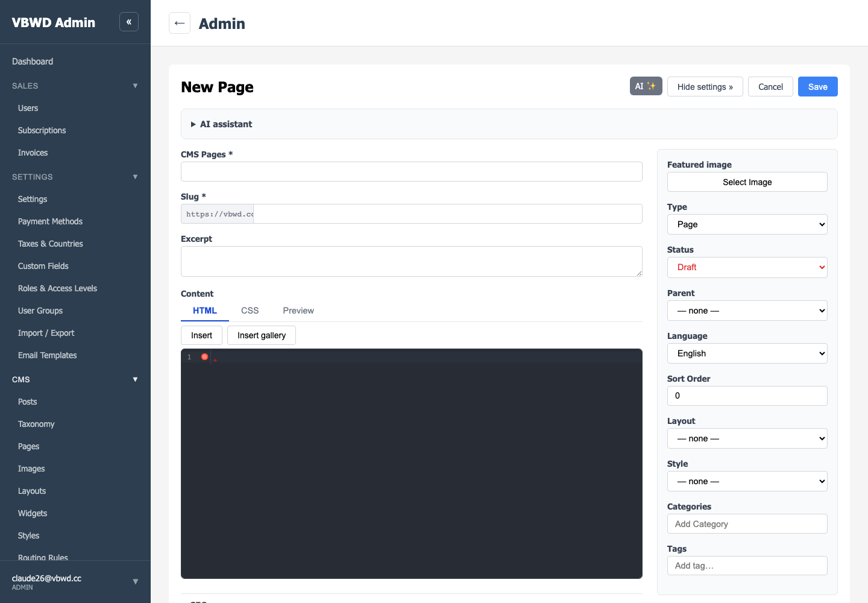868x603 pixels.
Task: Open Email Templates in the sidebar
Action: coord(48,355)
